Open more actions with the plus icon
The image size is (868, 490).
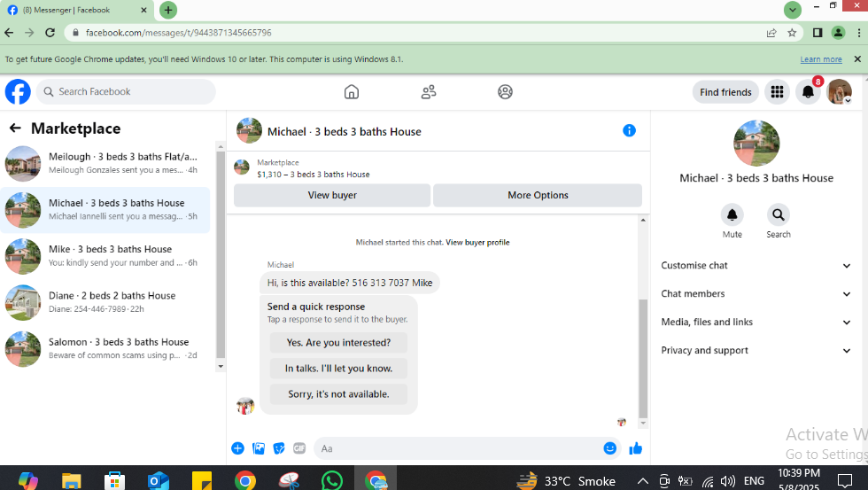point(237,448)
